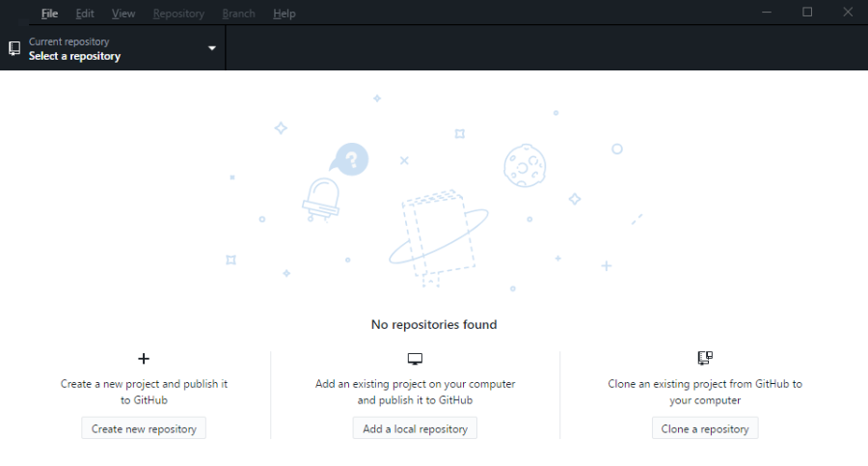Click the plus icon above Create new project
The height and width of the screenshot is (466, 868).
click(144, 359)
